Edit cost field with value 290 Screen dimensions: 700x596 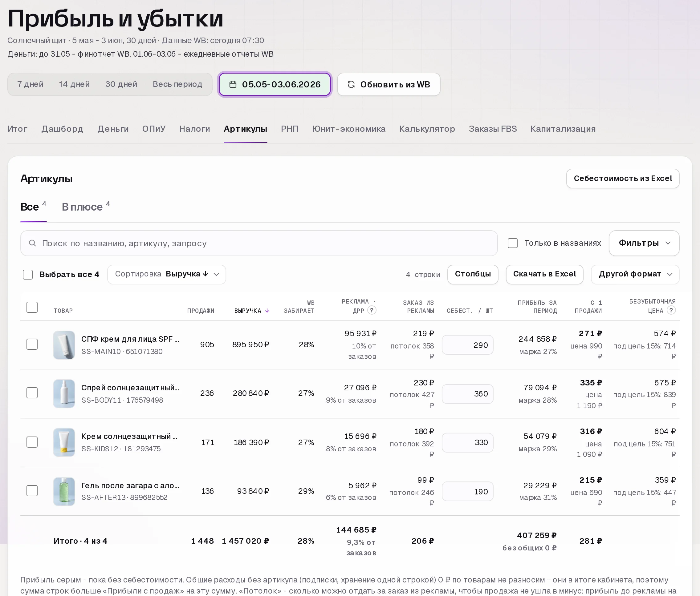[468, 345]
